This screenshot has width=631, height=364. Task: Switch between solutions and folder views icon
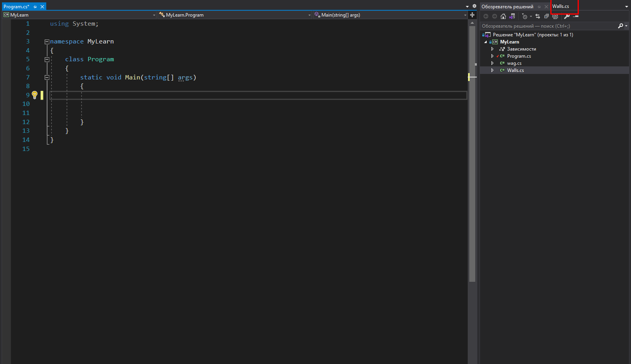point(512,16)
